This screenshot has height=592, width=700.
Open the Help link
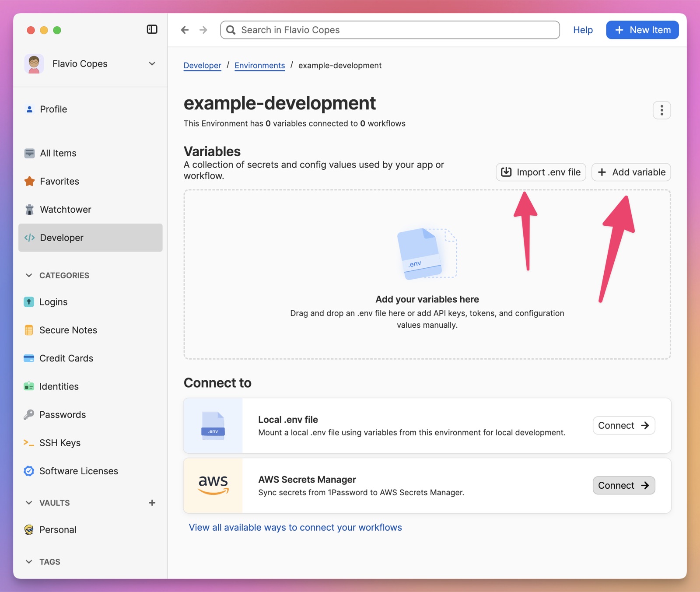(x=583, y=30)
